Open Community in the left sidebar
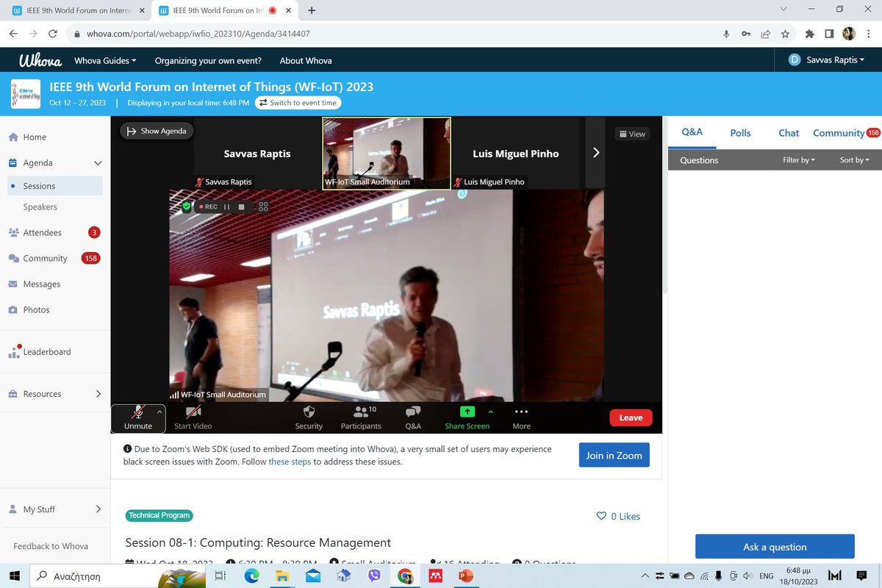Screen dimensions: 882x588 coord(45,258)
